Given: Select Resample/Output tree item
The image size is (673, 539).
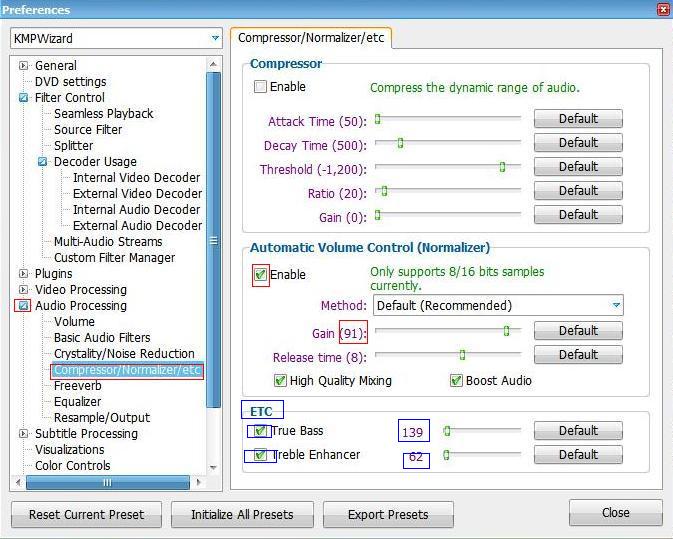Looking at the screenshot, I should click(102, 418).
